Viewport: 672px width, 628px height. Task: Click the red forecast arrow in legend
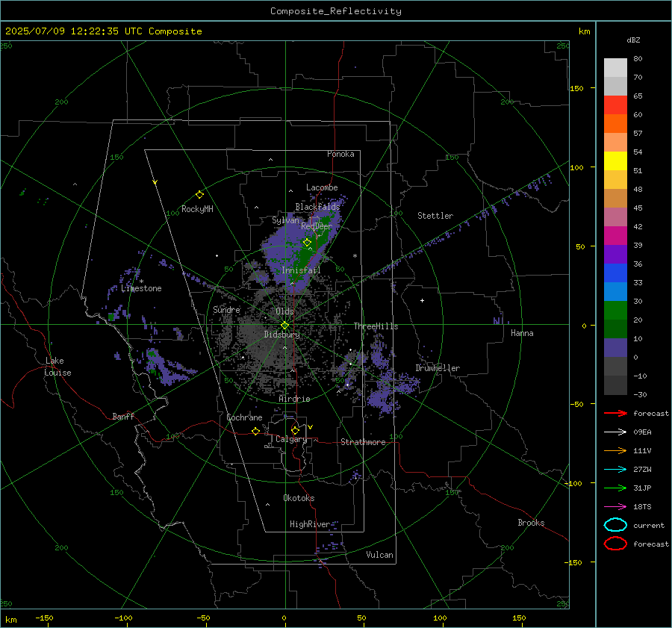(615, 413)
